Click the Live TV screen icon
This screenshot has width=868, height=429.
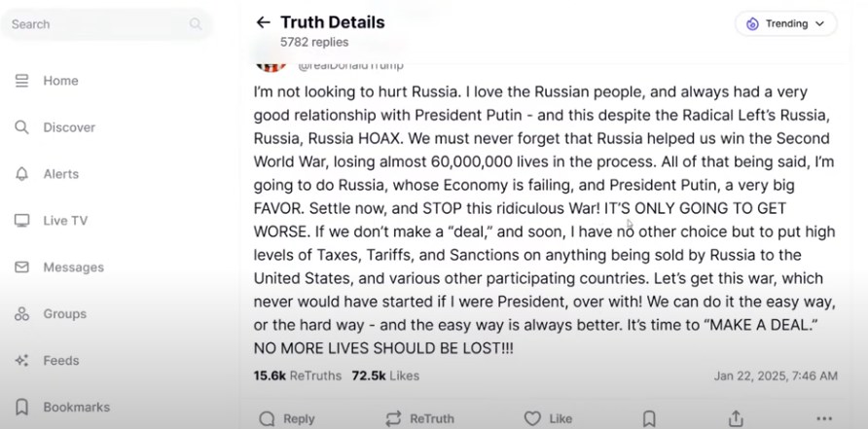click(21, 221)
